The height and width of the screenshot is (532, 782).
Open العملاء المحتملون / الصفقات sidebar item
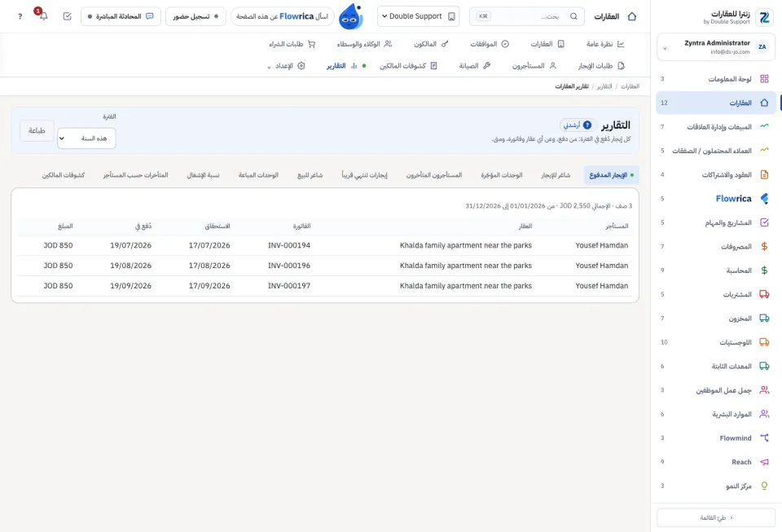(x=716, y=151)
